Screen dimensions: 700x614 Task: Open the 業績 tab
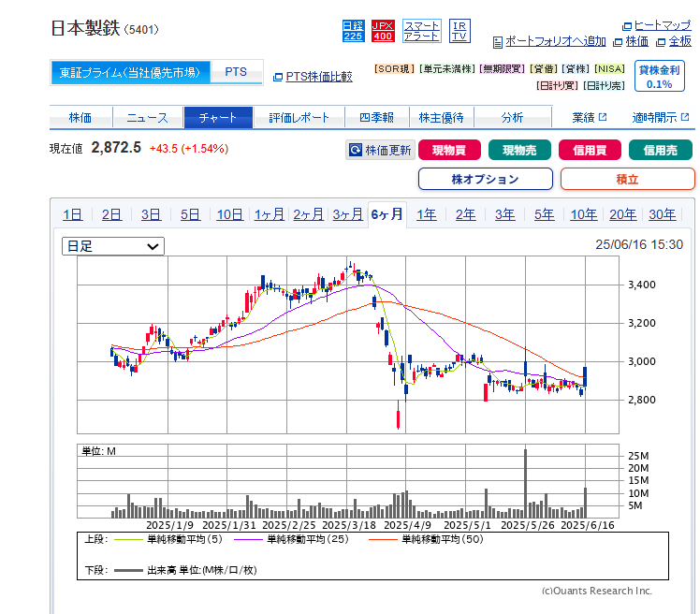[x=590, y=117]
